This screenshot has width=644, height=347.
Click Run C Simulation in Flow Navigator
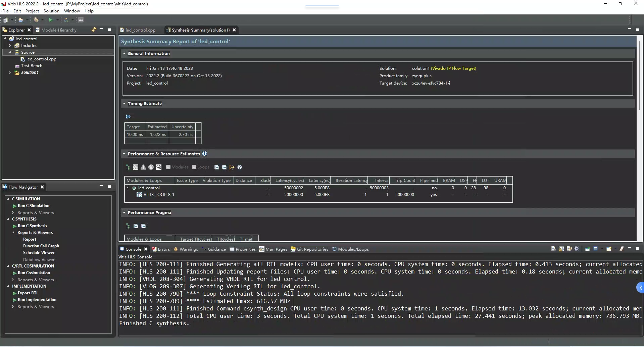[33, 205]
